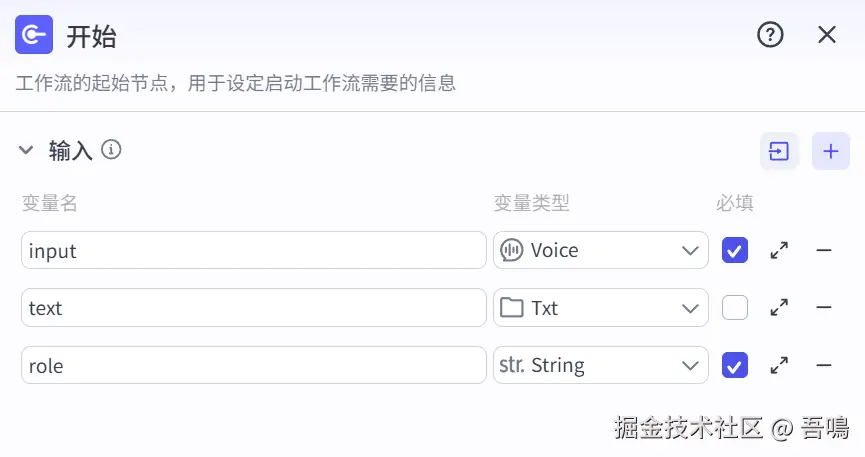Add a new input variable with plus
865x457 pixels.
click(830, 151)
